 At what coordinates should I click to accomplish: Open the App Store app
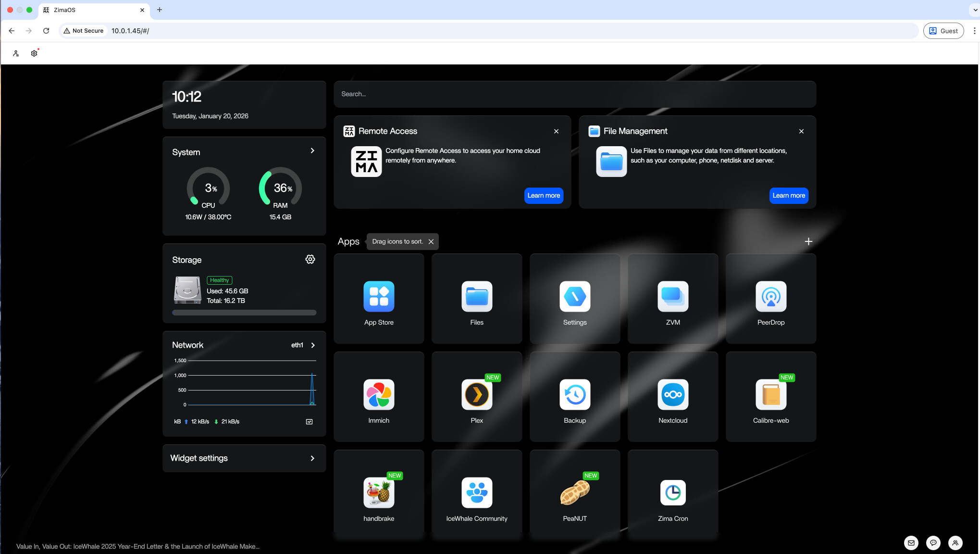click(x=379, y=297)
